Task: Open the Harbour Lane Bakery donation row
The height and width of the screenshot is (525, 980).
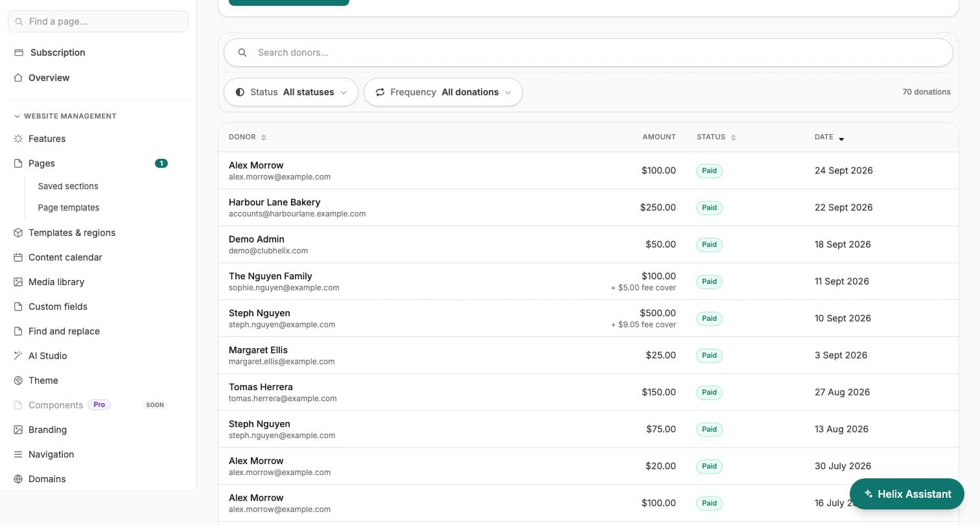Action: coord(589,207)
